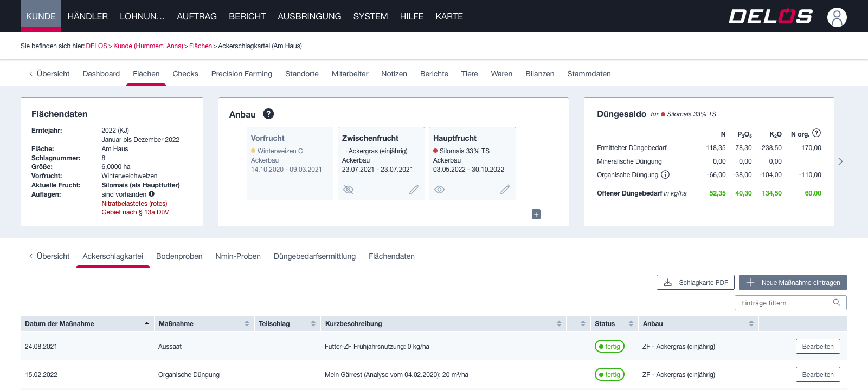Screen dimensions: 868x390
Task: Toggle visibility of Hauptfrucht Silomais
Action: (x=440, y=190)
